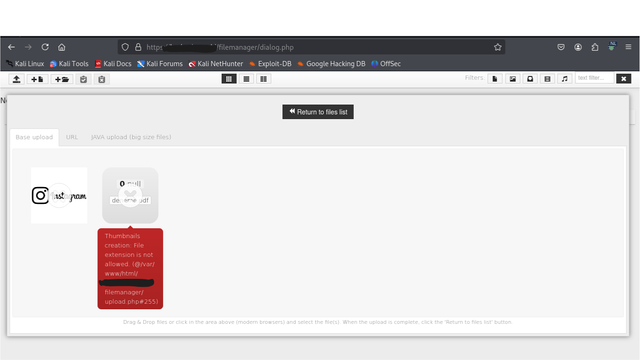Image resolution: width=640 pixels, height=360 pixels.
Task: Click the upload file icon in toolbar
Action: click(x=16, y=79)
